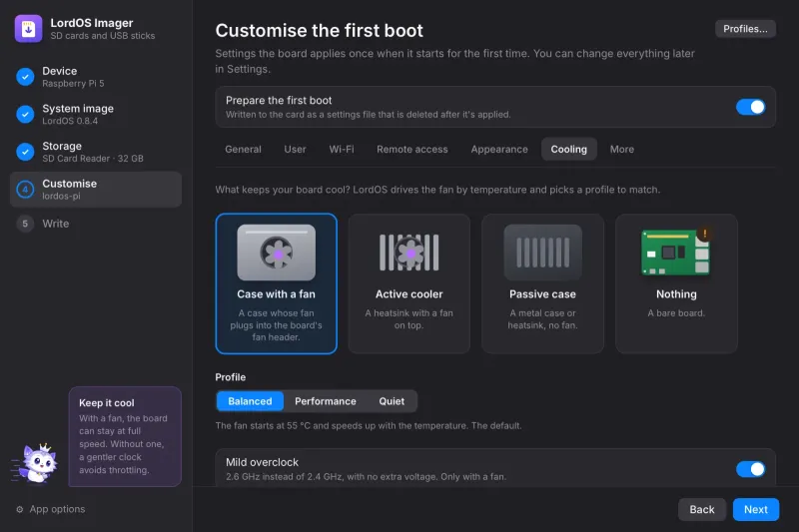This screenshot has height=532, width=799.
Task: Click the 'Raspberry Pi 5' device text
Action: [73, 84]
